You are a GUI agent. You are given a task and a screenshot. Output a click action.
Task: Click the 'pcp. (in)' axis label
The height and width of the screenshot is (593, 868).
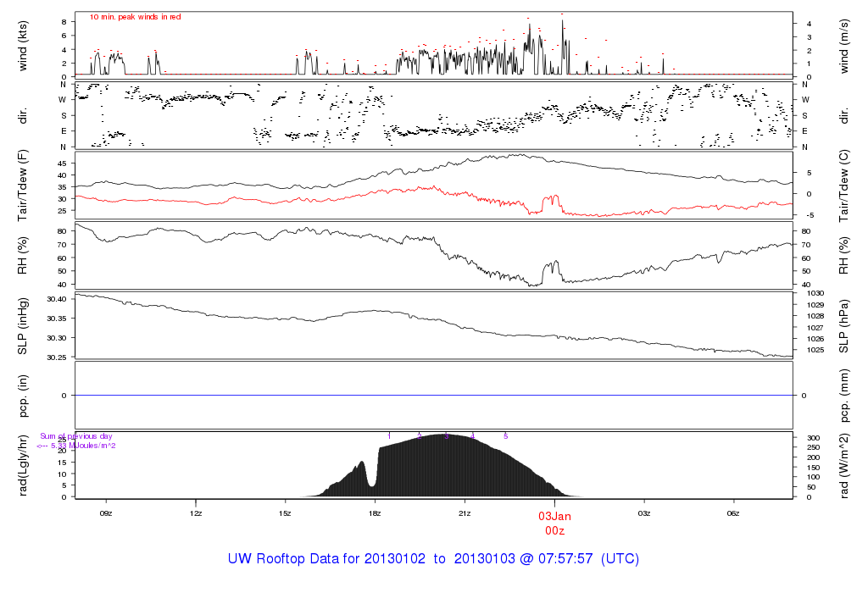click(23, 396)
